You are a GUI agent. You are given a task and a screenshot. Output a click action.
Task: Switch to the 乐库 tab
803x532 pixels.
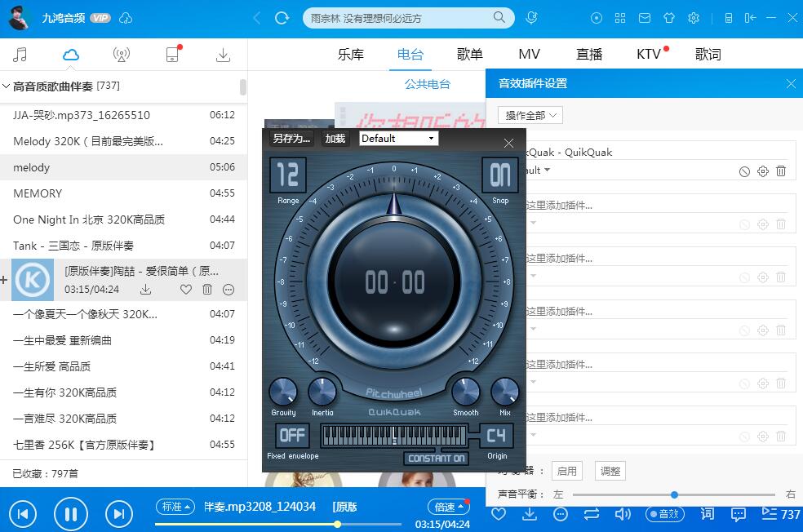(x=351, y=55)
